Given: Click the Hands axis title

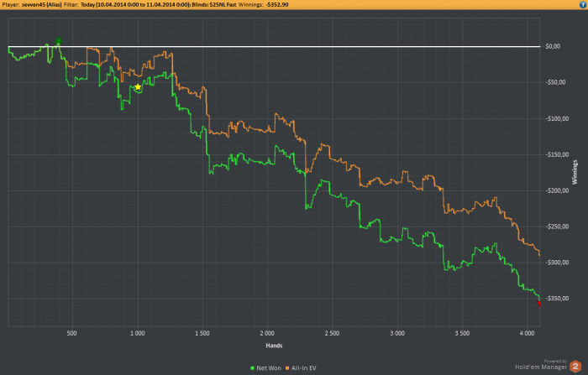Looking at the screenshot, I should 274,346.
